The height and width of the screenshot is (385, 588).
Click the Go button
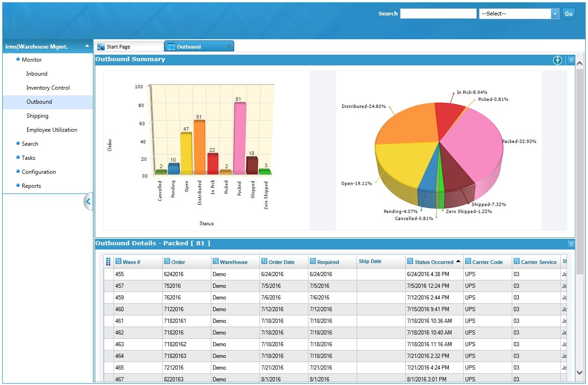point(568,14)
